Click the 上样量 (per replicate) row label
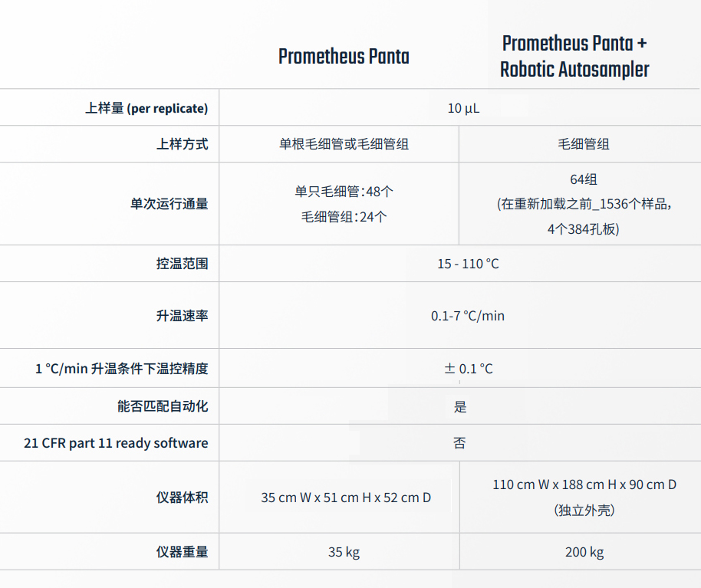701x588 pixels. (x=146, y=108)
